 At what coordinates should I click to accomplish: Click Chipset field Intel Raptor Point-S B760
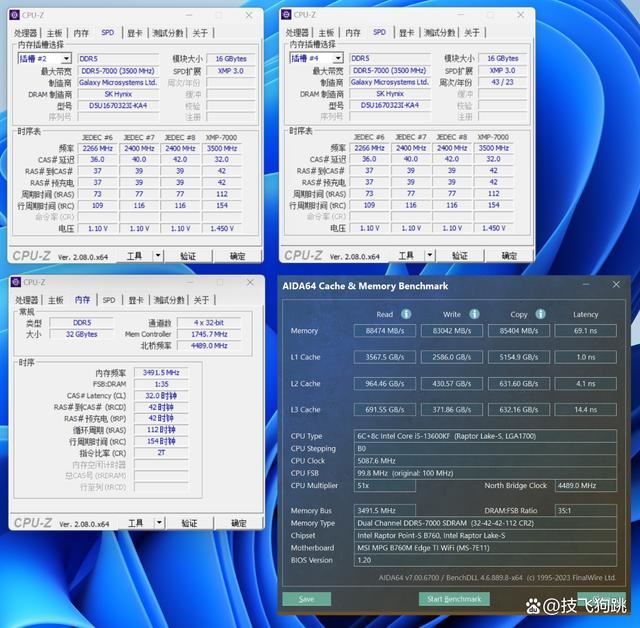pos(485,535)
